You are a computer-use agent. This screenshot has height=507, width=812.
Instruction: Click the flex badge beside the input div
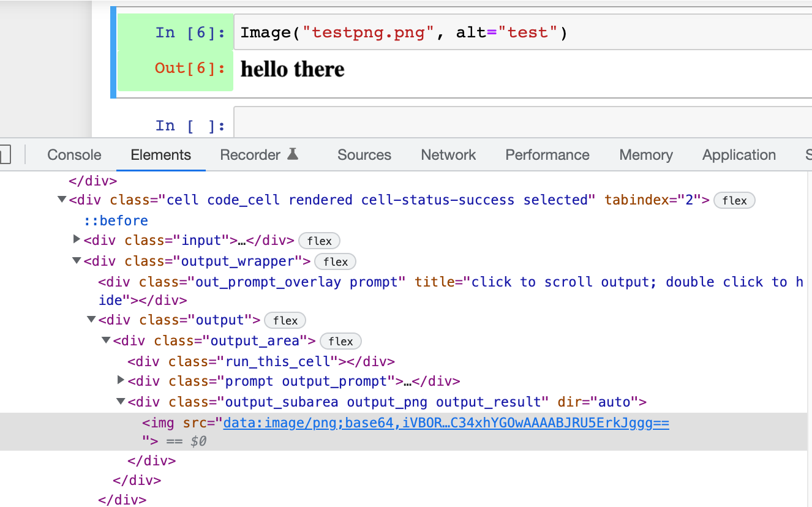pos(319,241)
